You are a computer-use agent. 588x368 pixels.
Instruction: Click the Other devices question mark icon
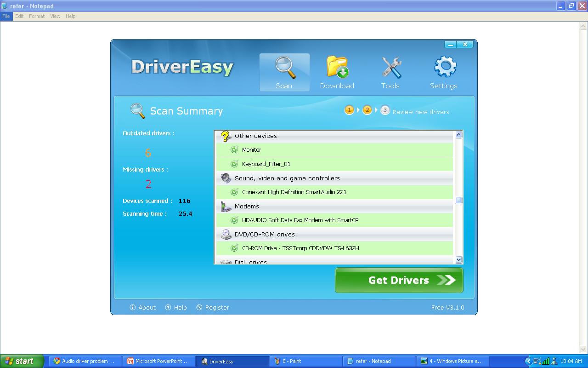point(226,136)
